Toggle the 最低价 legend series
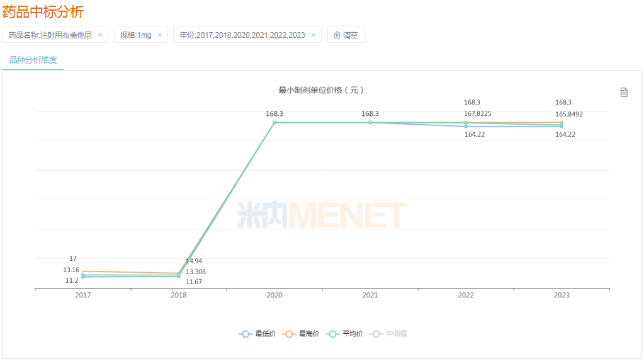644x361 pixels. coord(257,334)
